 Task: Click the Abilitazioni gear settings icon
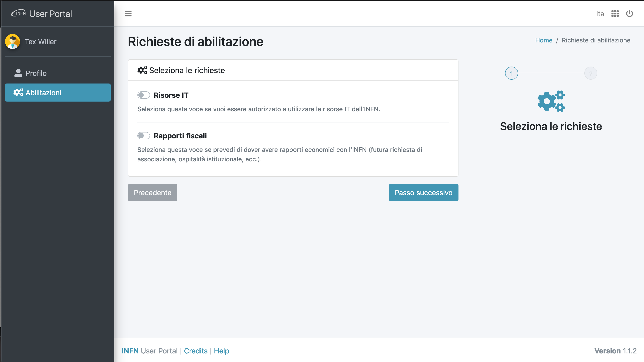[x=18, y=92]
